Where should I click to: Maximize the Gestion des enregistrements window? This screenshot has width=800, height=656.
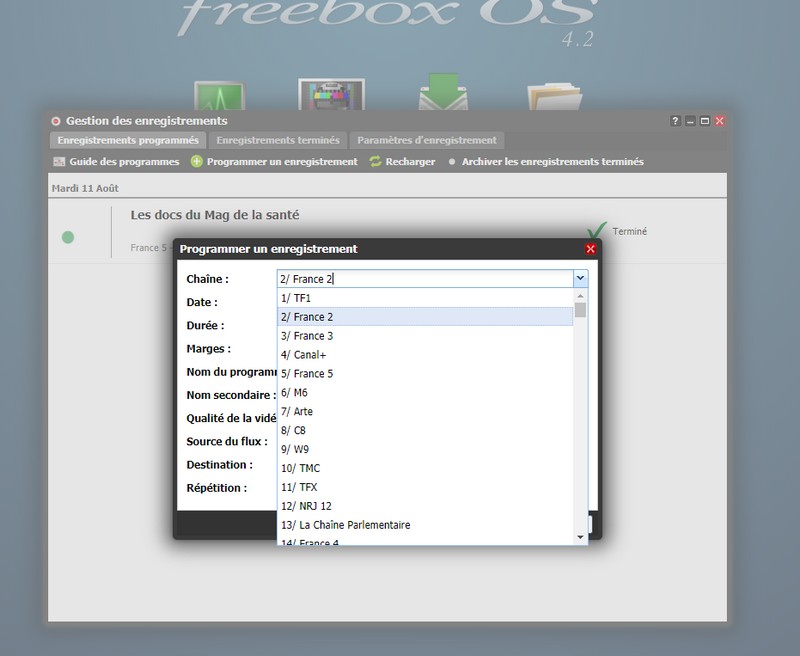click(705, 121)
